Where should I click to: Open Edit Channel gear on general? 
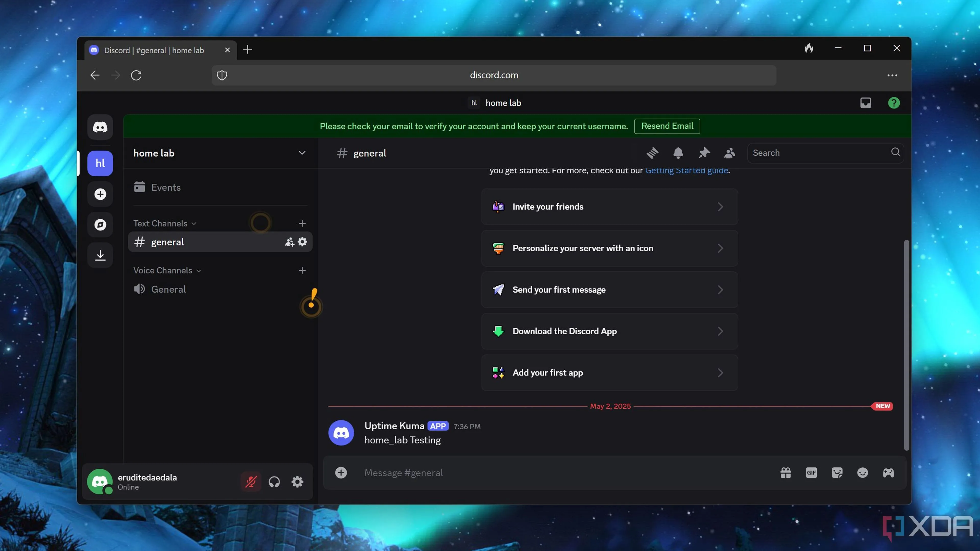click(x=302, y=242)
